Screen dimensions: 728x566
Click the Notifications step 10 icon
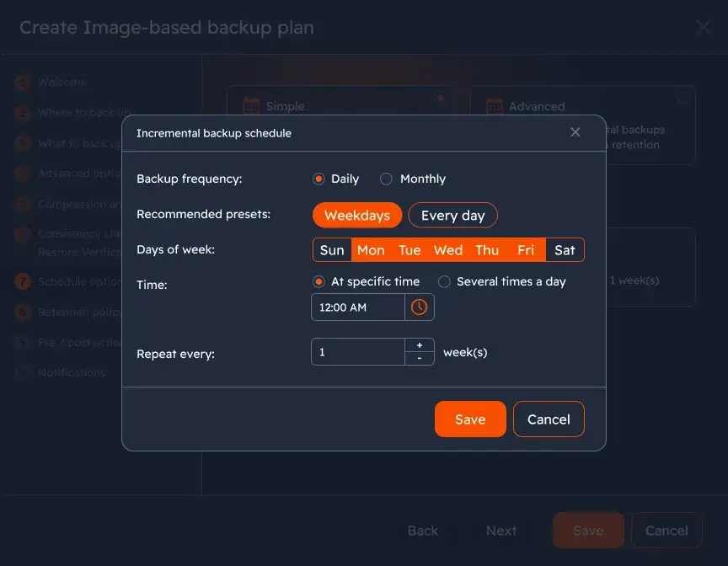point(21,372)
